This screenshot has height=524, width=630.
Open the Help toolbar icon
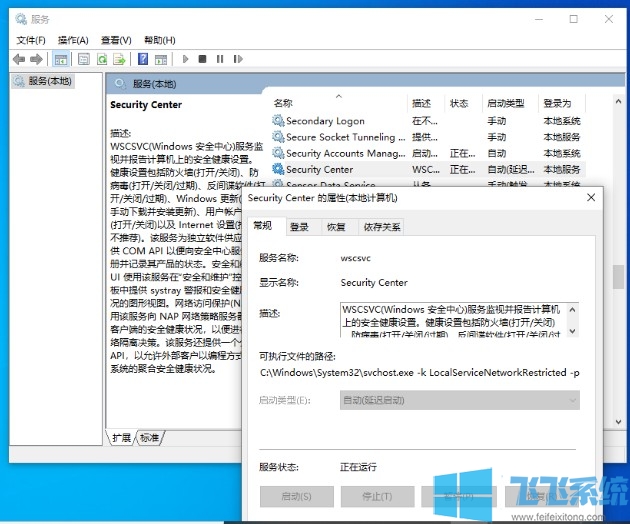(x=143, y=59)
